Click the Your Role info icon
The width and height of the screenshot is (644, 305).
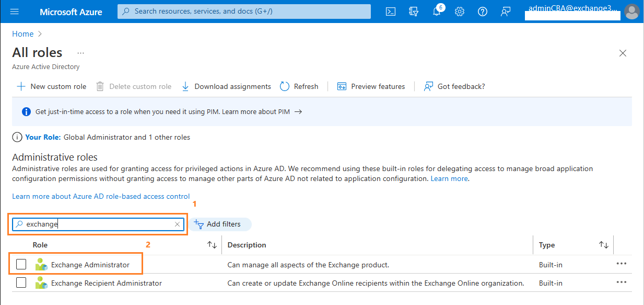tap(17, 137)
